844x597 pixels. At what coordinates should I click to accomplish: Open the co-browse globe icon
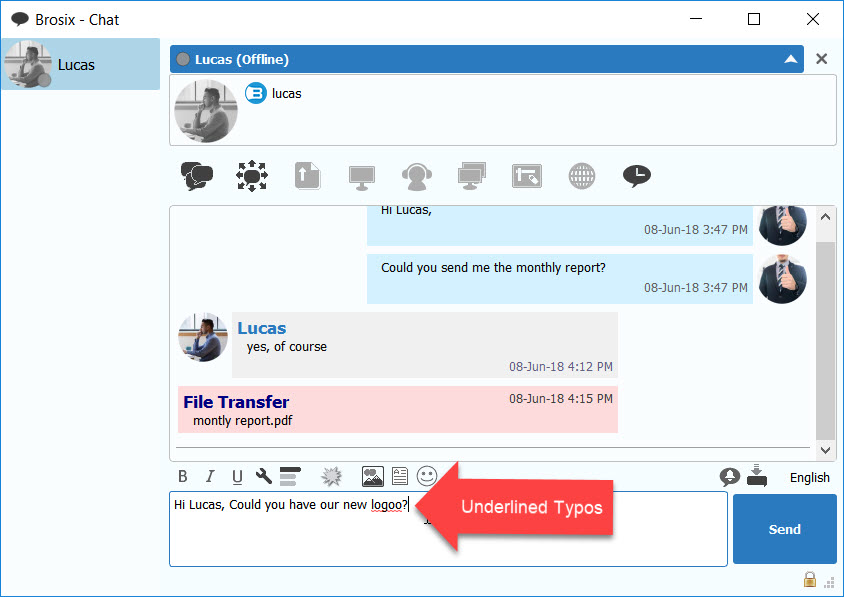582,176
